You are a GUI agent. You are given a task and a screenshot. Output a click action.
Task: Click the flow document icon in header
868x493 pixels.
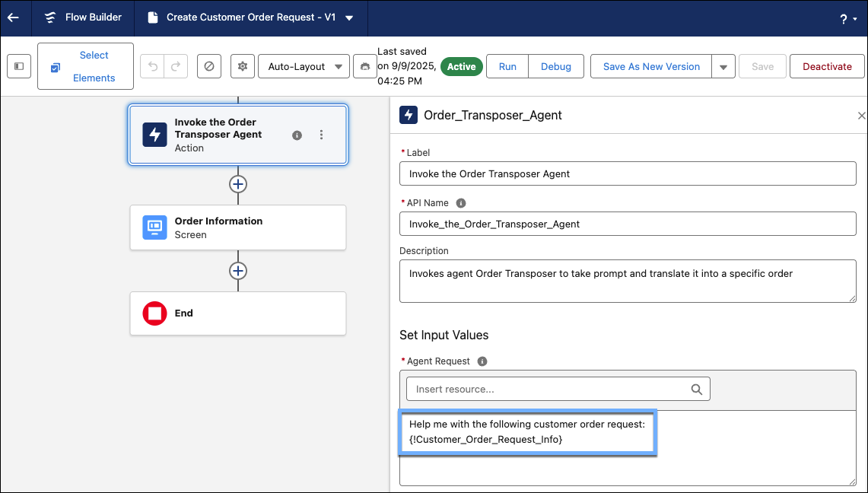(152, 17)
